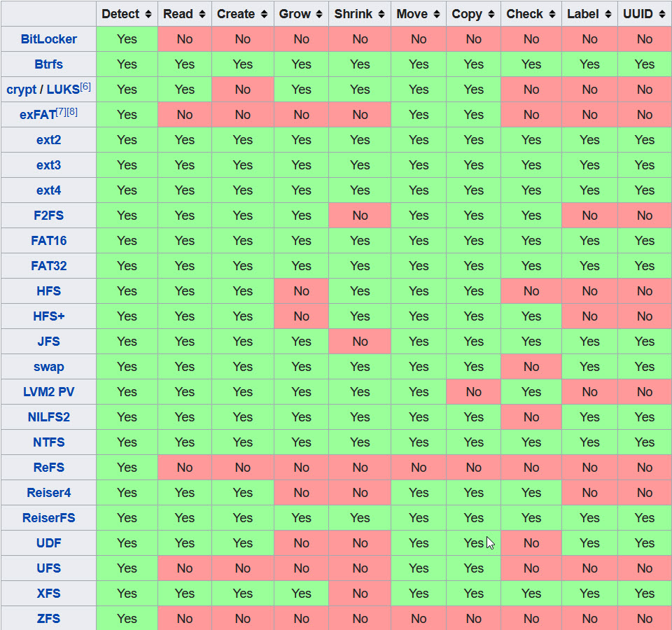Open the ReFS link
The width and height of the screenshot is (672, 630).
coord(49,468)
